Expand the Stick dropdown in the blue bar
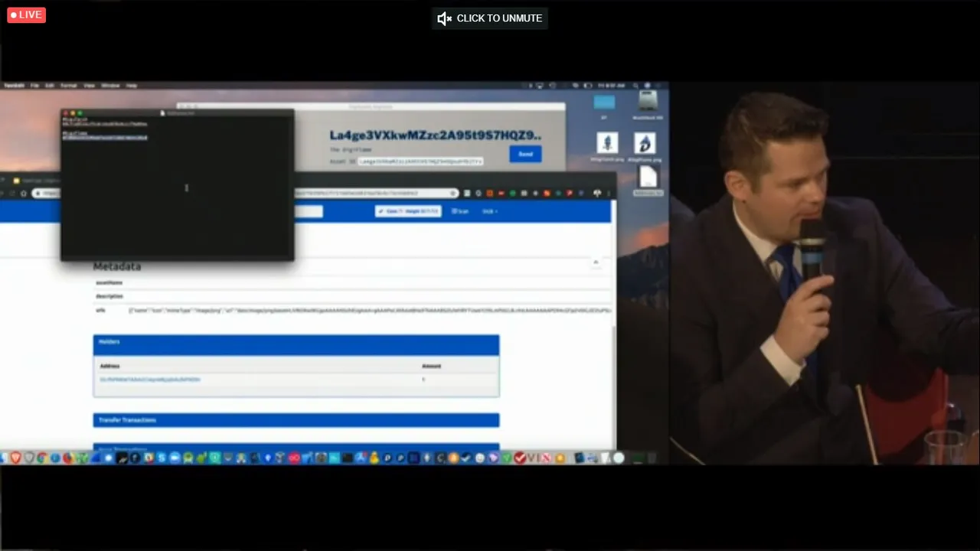The height and width of the screenshot is (551, 980). [490, 211]
